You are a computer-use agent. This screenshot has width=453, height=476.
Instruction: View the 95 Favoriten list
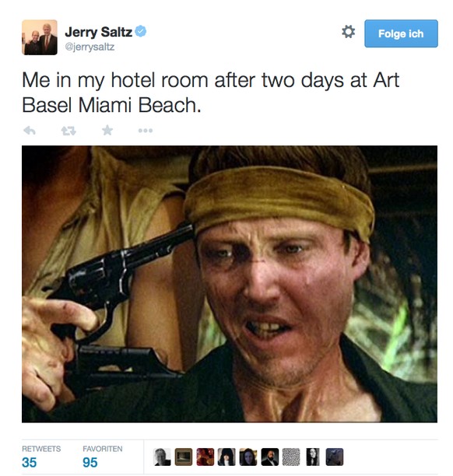(x=103, y=457)
